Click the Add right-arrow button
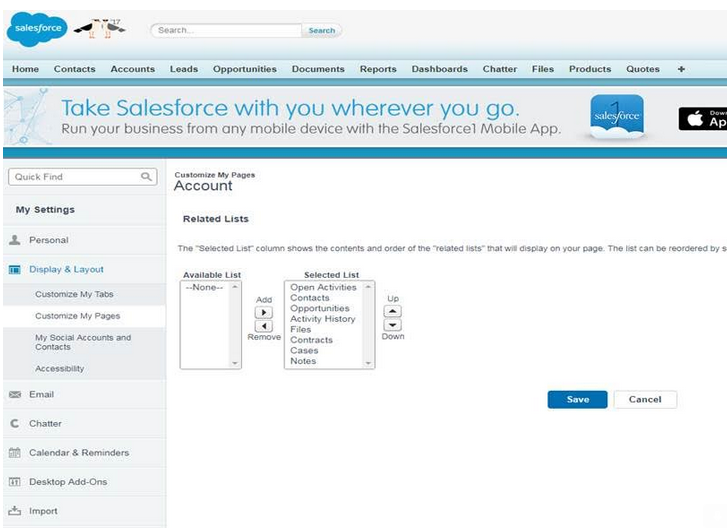 (264, 312)
